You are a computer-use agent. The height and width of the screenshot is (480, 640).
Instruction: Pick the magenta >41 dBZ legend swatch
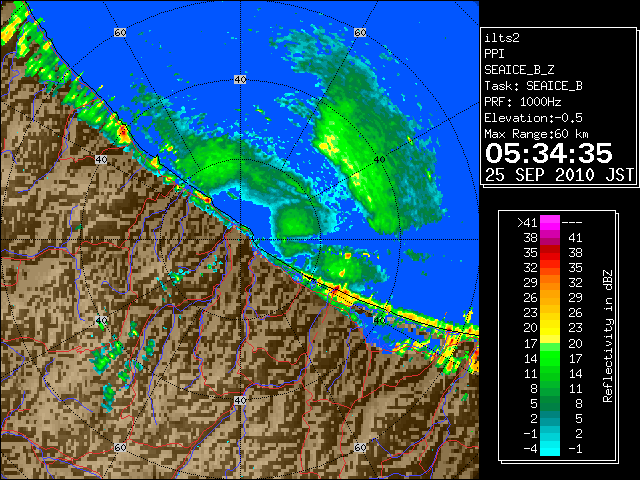click(x=550, y=223)
